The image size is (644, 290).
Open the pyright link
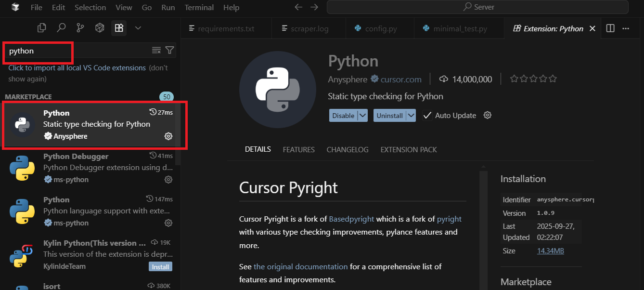coord(449,219)
